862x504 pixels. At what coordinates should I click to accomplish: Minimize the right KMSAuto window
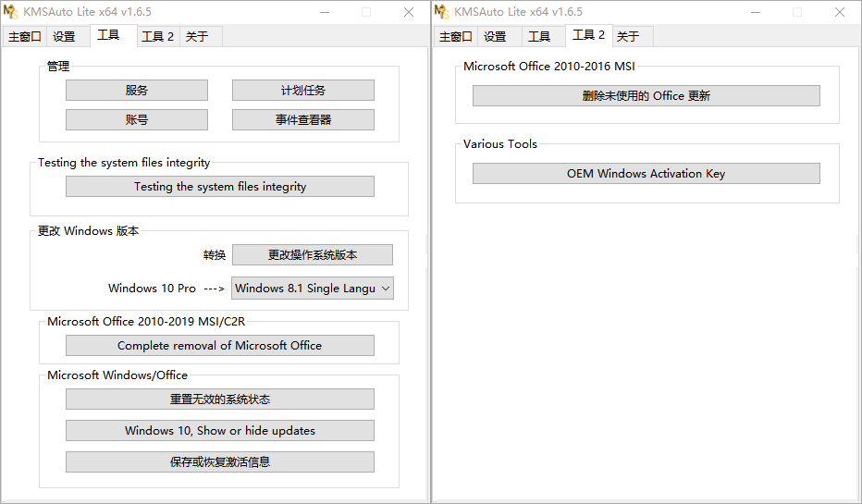756,12
